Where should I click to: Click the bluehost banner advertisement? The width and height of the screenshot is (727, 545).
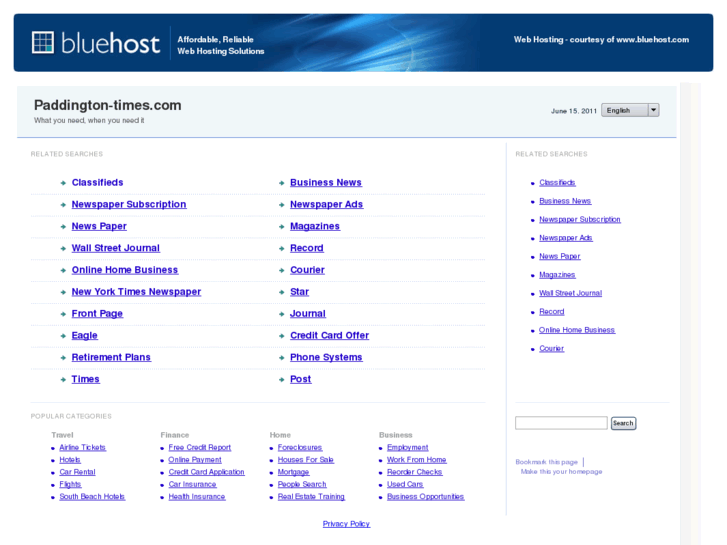364,43
